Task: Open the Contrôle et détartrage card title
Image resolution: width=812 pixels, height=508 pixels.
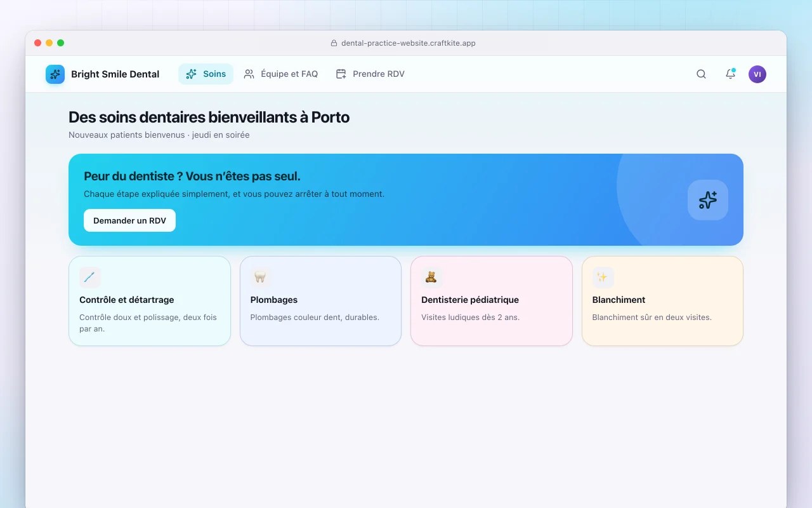Action: [126, 300]
